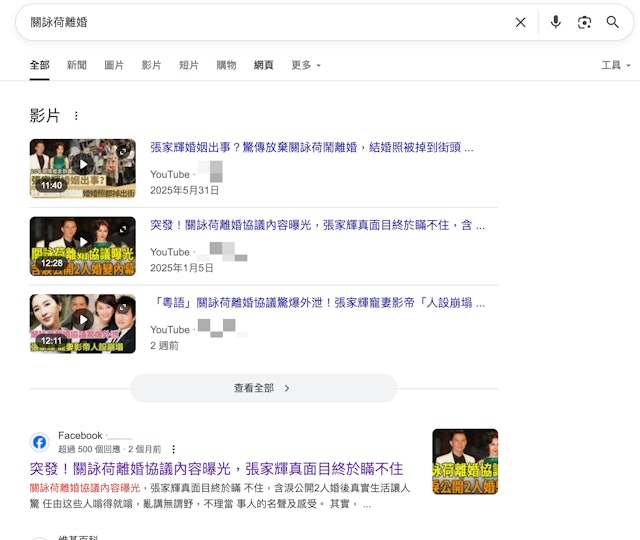Expand the 更多 dropdown
The height and width of the screenshot is (540, 640).
point(306,65)
